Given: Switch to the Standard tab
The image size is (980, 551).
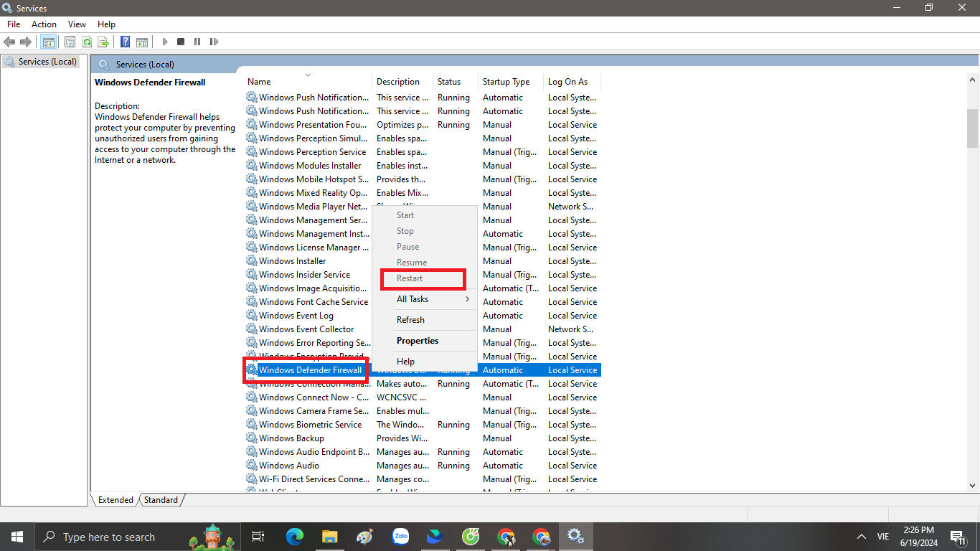Looking at the screenshot, I should coord(161,500).
